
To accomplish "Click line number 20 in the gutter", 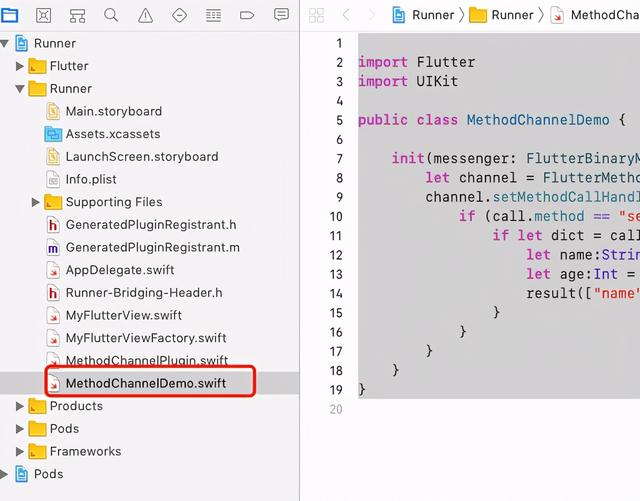I will click(336, 409).
